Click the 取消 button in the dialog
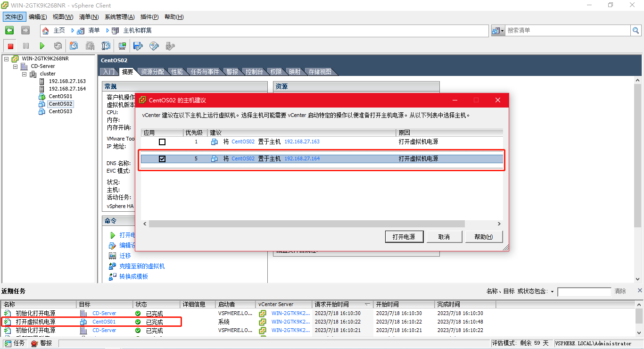The image size is (644, 349). [x=444, y=237]
